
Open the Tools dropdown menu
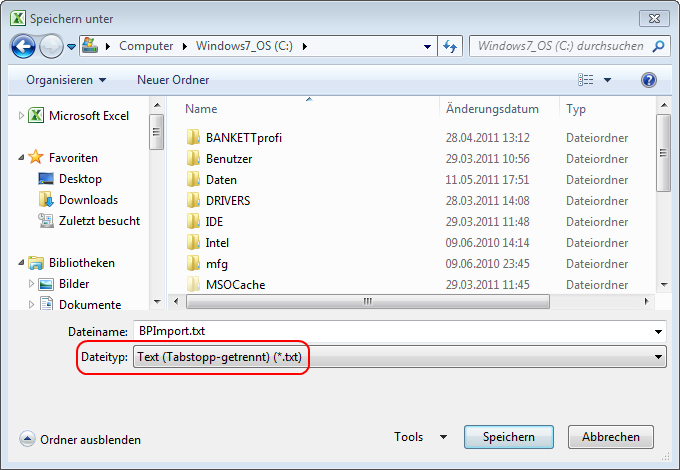tap(420, 437)
